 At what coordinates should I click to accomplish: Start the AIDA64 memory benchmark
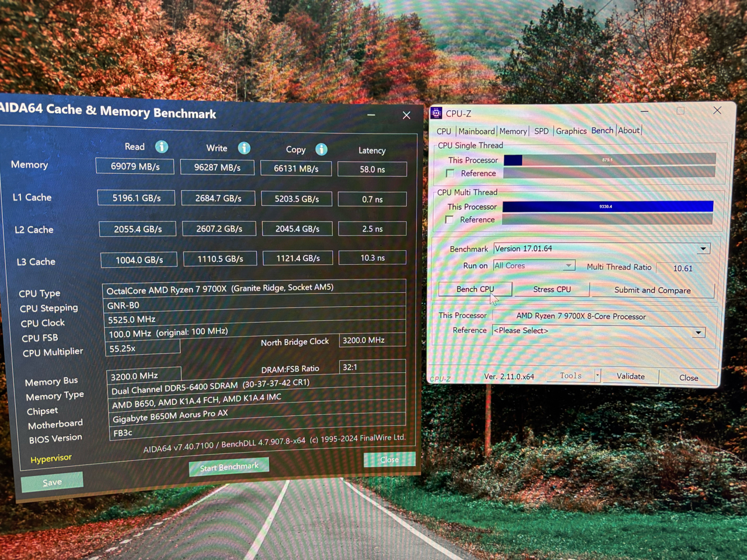[x=229, y=467]
